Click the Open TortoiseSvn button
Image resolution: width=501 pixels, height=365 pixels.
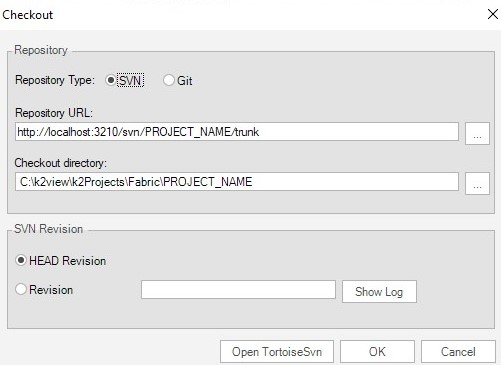tap(277, 352)
